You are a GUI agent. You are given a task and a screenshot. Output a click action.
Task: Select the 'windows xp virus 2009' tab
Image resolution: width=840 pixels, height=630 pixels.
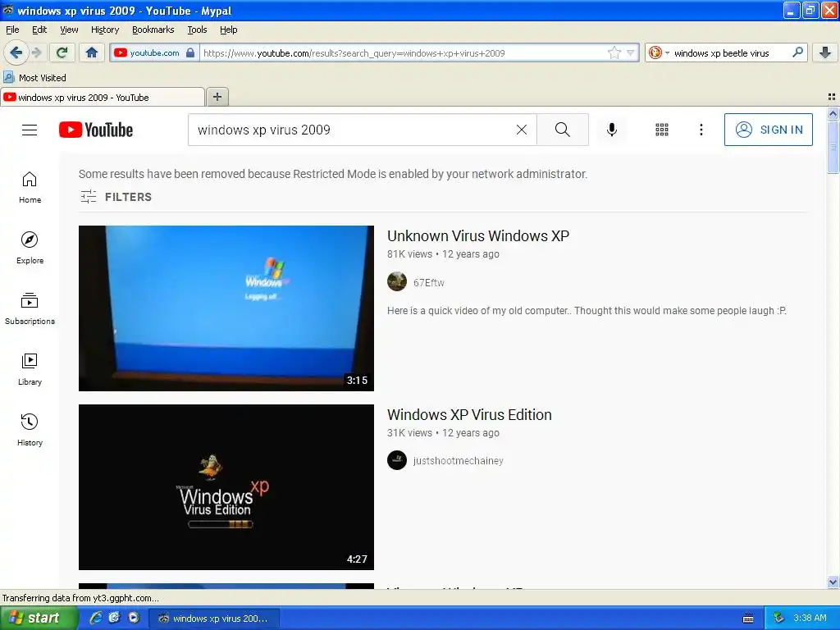[x=103, y=97]
